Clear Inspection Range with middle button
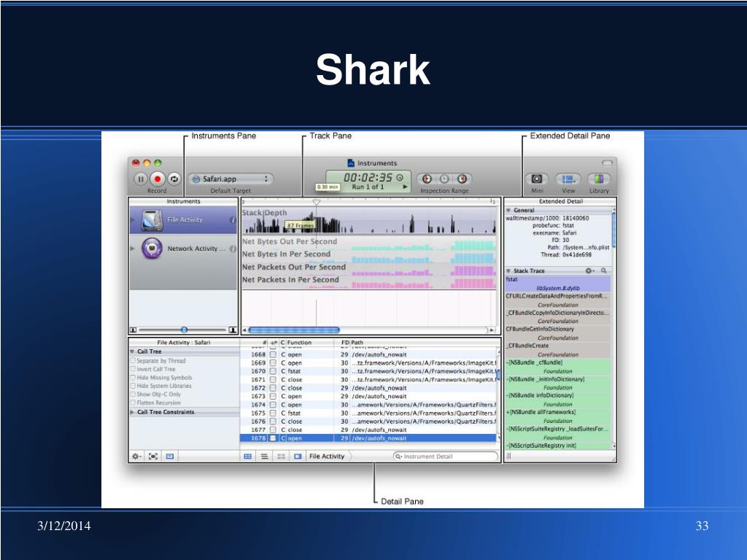747x560 pixels. 444,179
